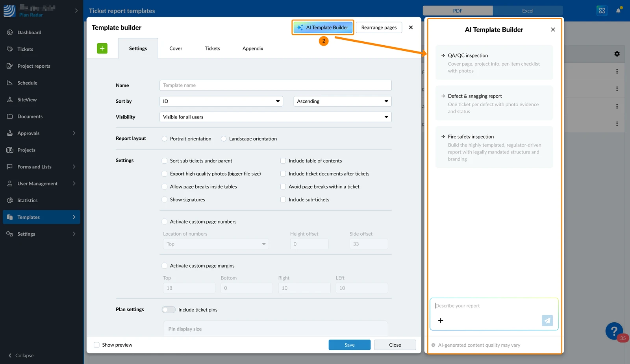Open the notifications bell
Image resolution: width=630 pixels, height=364 pixels.
(x=619, y=11)
